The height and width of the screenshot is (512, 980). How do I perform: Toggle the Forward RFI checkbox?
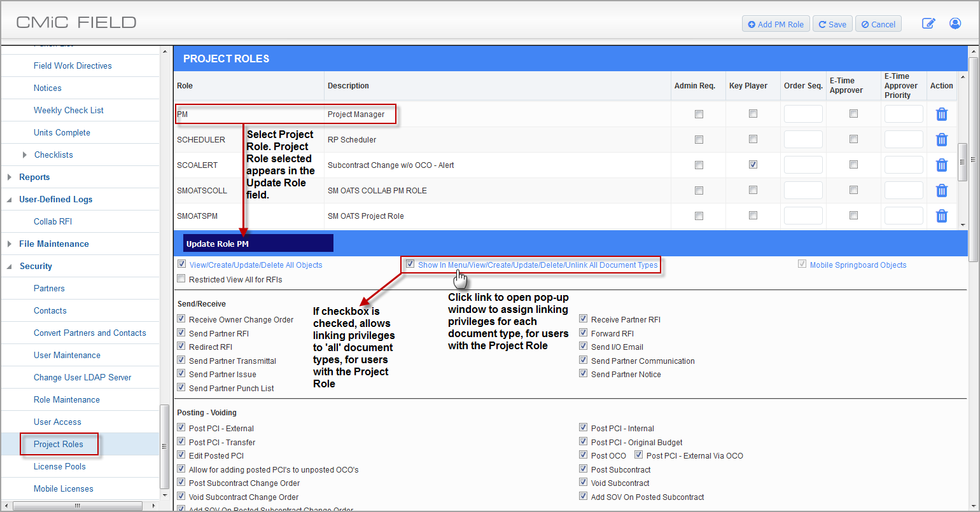point(584,333)
